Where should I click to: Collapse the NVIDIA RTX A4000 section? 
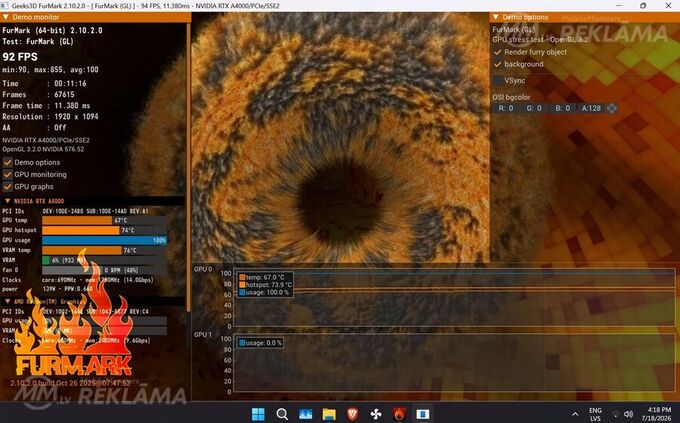pyautogui.click(x=7, y=201)
